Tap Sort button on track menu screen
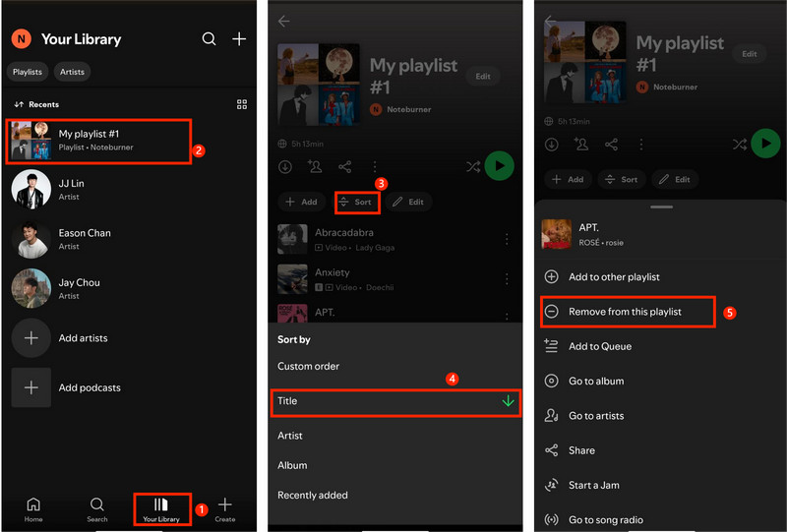The height and width of the screenshot is (532, 787). (622, 179)
